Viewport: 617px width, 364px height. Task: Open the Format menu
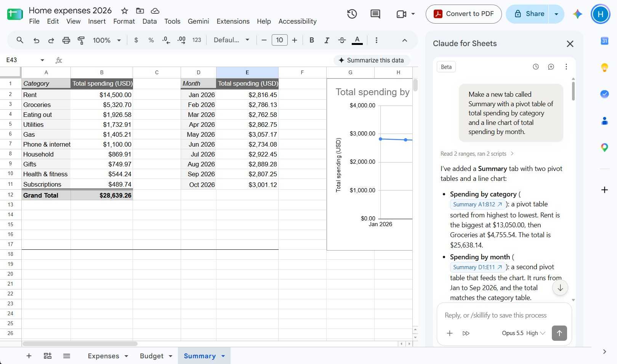point(124,21)
